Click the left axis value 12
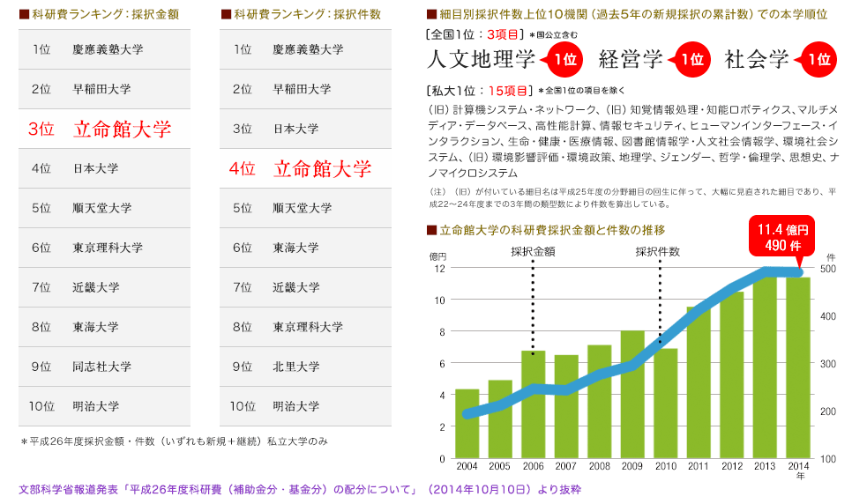The height and width of the screenshot is (504, 852). pyautogui.click(x=440, y=269)
